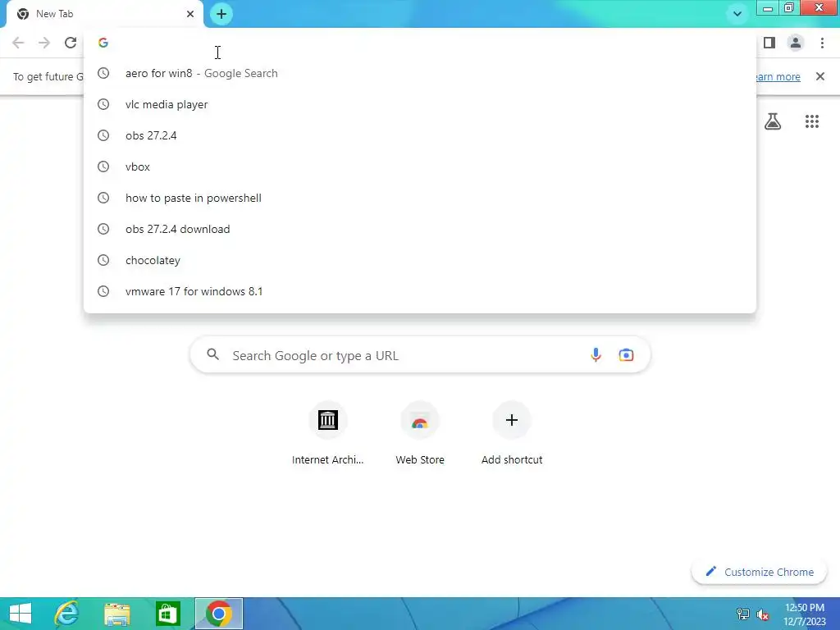Launch Internet Explorer from the taskbar
This screenshot has width=840, height=630.
[x=67, y=614]
